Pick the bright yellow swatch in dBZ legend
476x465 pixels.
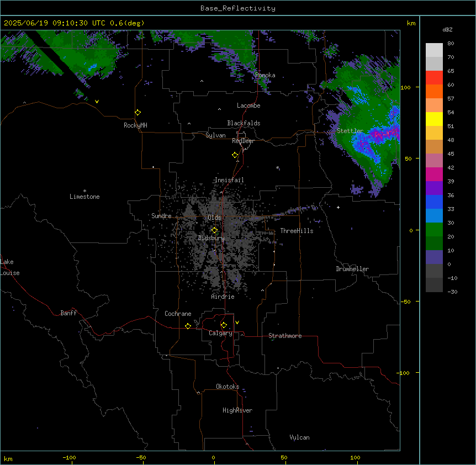(x=434, y=119)
